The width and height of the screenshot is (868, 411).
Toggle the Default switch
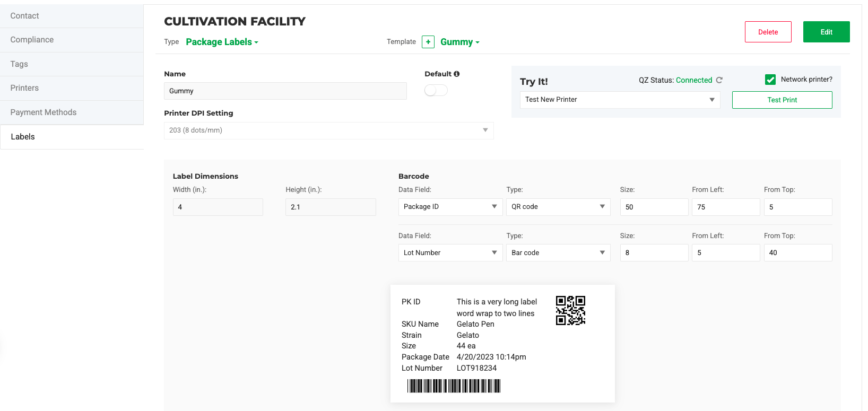coord(436,91)
